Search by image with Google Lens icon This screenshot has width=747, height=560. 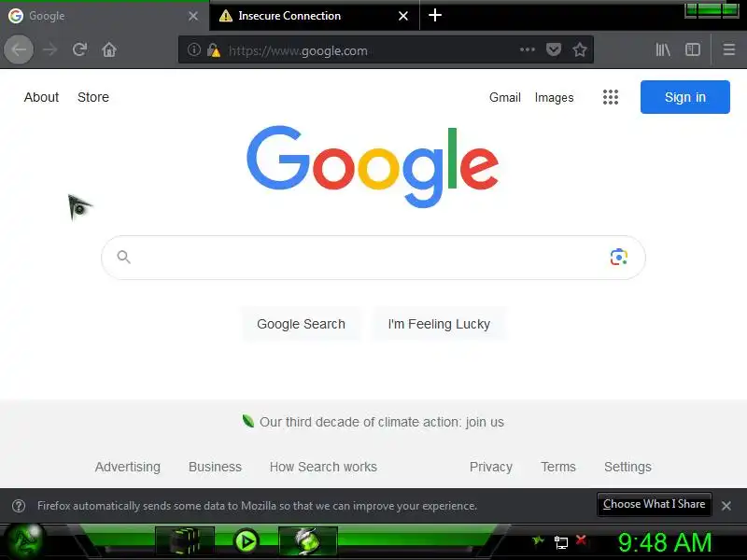(619, 258)
